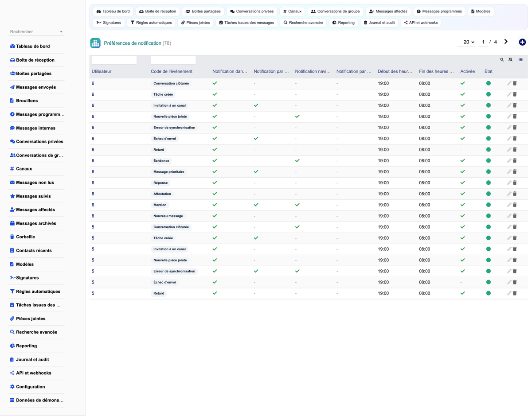Toggle the email notification check for Mention row
This screenshot has height=416, width=532.
pos(256,205)
